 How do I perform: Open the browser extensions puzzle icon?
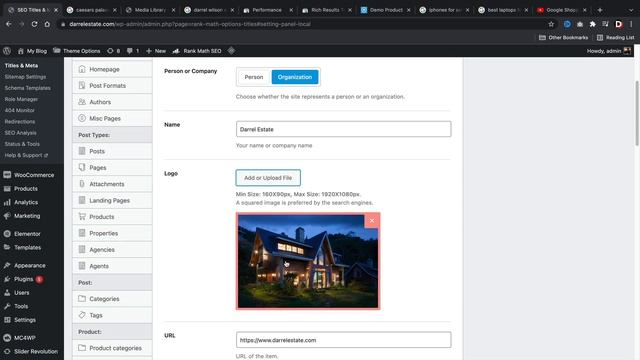point(593,24)
